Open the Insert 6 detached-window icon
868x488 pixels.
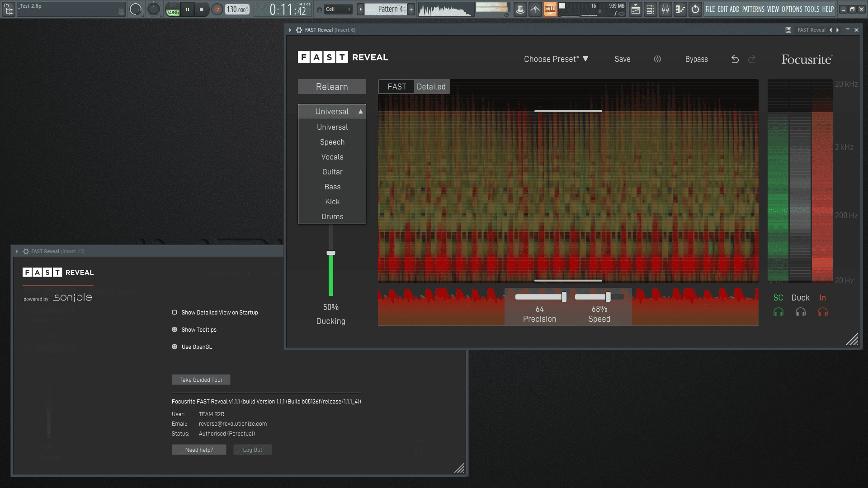tap(788, 30)
